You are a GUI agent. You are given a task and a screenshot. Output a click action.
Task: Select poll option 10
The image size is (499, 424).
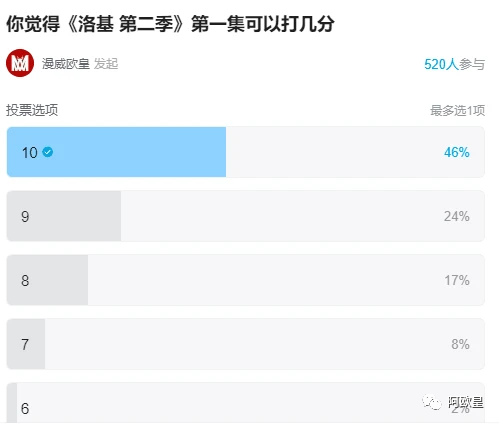246,152
